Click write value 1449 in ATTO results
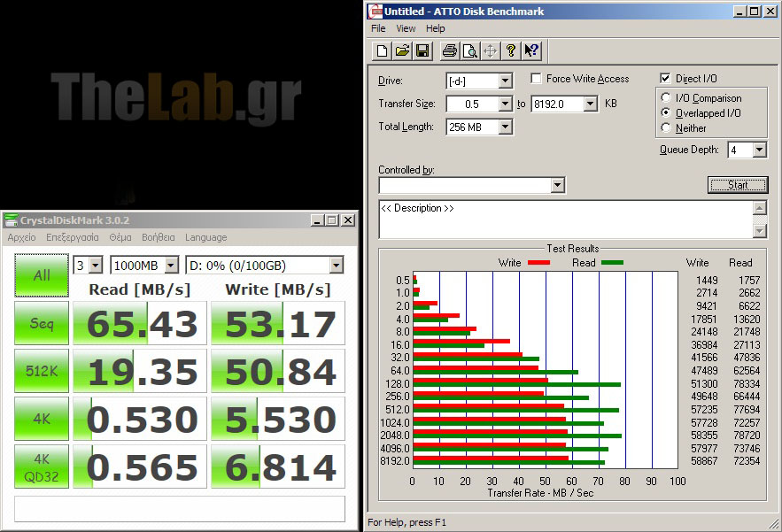This screenshot has width=782, height=532. 707,280
